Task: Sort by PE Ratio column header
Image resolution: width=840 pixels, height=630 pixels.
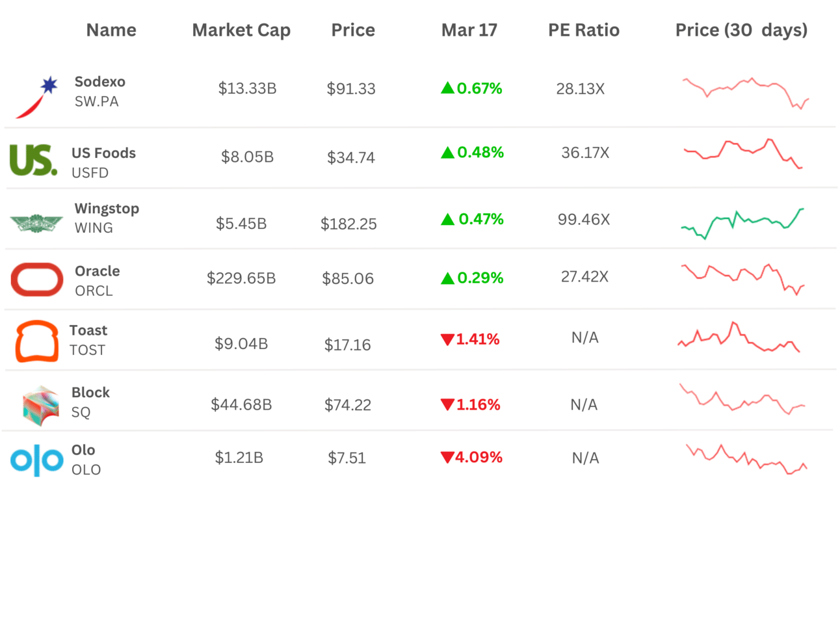Action: 583,30
